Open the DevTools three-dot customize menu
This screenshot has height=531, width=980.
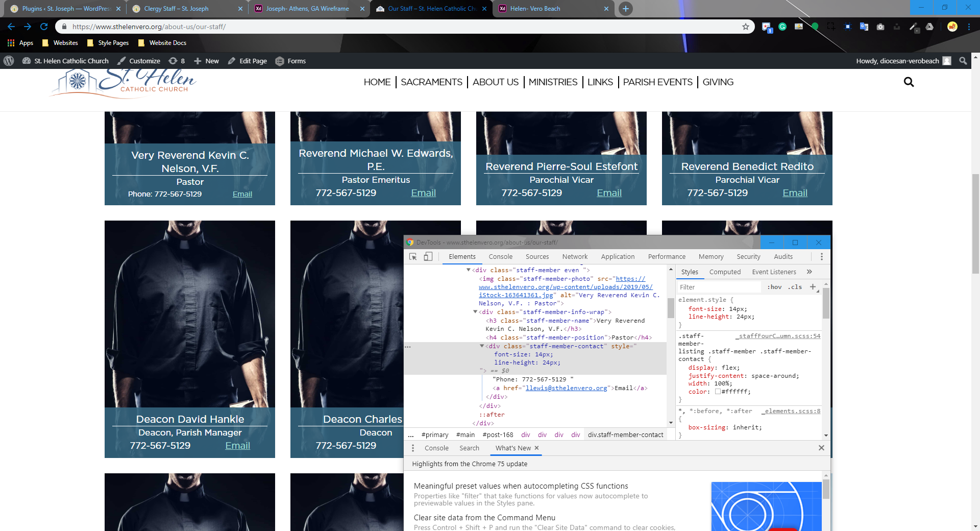(821, 257)
